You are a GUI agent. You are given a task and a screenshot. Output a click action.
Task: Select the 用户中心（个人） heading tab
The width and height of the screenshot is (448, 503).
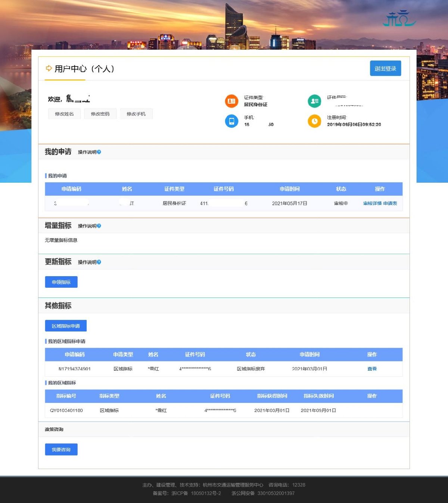click(84, 69)
